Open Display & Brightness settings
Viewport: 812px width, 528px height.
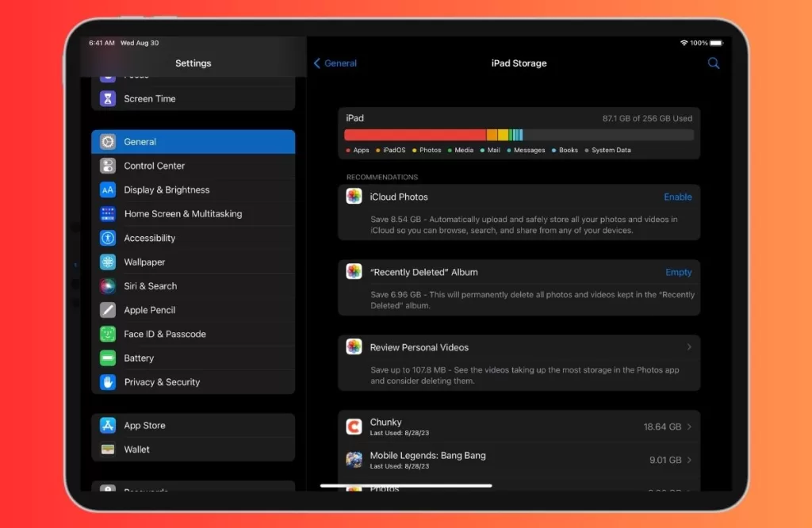(193, 189)
